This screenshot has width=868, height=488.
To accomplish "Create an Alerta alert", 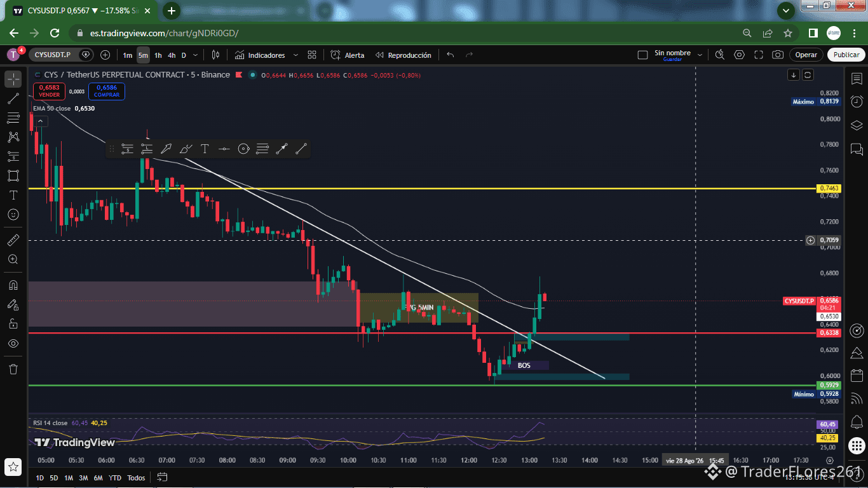I will click(348, 55).
